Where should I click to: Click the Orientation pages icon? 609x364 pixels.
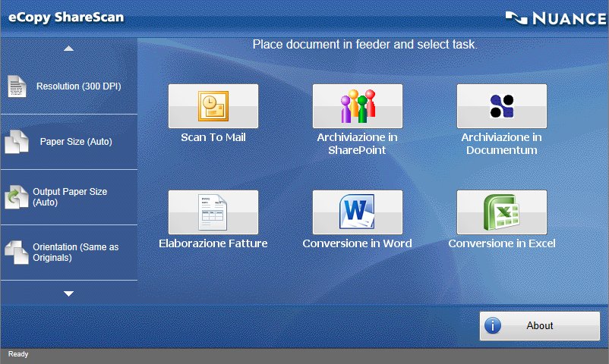coord(16,253)
